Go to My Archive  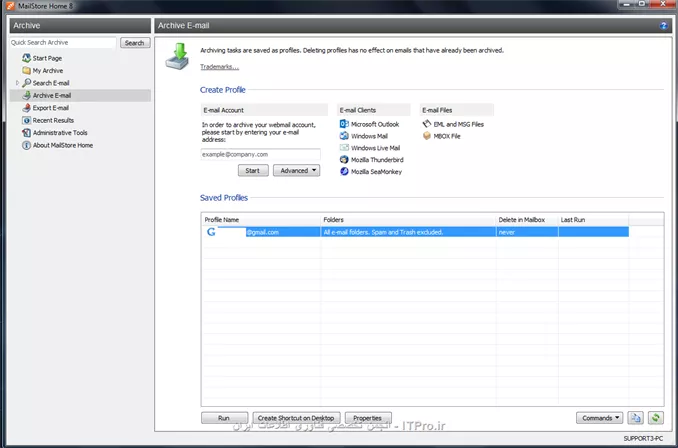click(x=48, y=70)
